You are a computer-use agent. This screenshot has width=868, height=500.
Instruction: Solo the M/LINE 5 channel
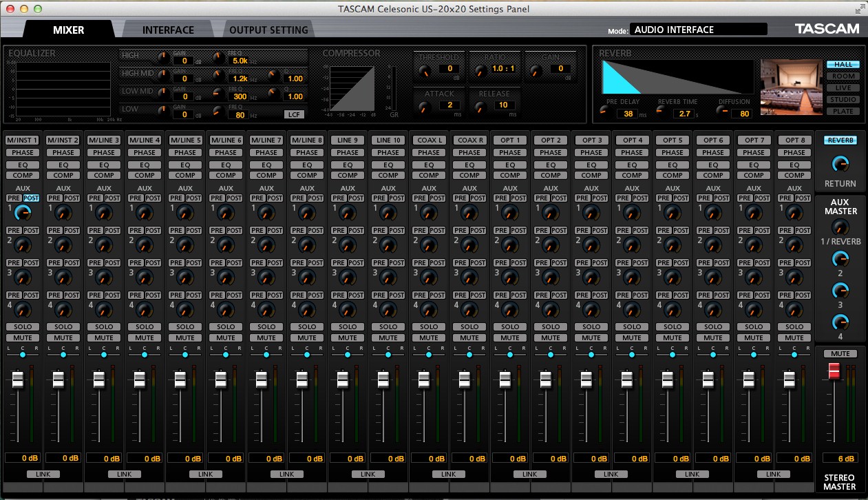click(185, 326)
